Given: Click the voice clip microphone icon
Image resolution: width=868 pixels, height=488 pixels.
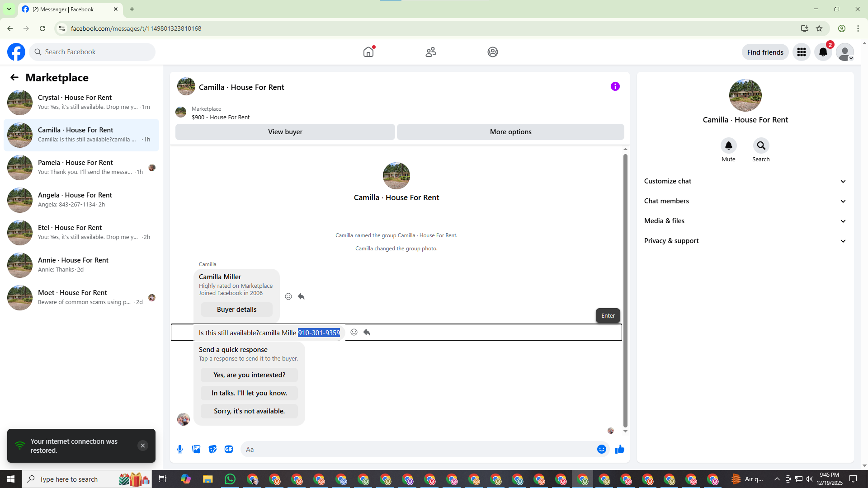Looking at the screenshot, I should [180, 449].
